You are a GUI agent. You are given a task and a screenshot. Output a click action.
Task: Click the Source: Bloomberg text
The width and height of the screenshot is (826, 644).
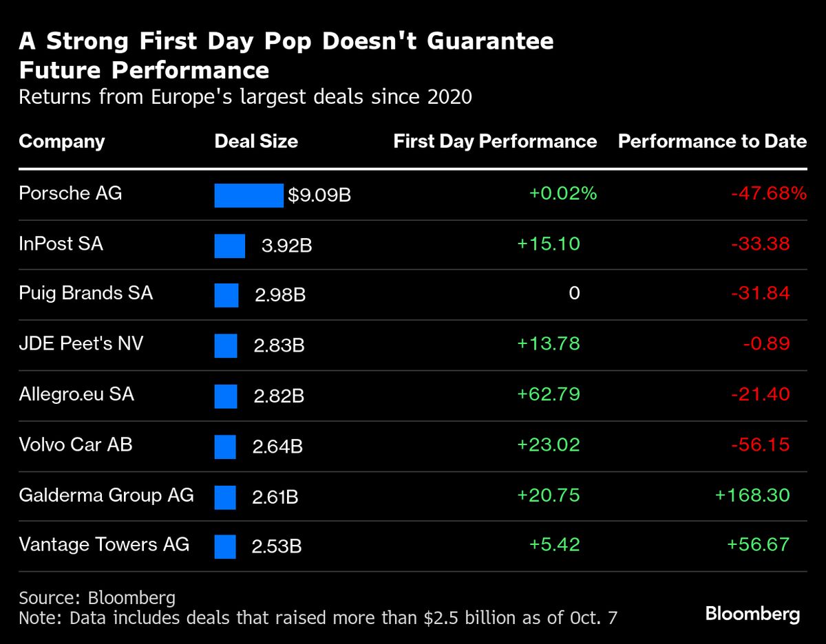coord(97,597)
